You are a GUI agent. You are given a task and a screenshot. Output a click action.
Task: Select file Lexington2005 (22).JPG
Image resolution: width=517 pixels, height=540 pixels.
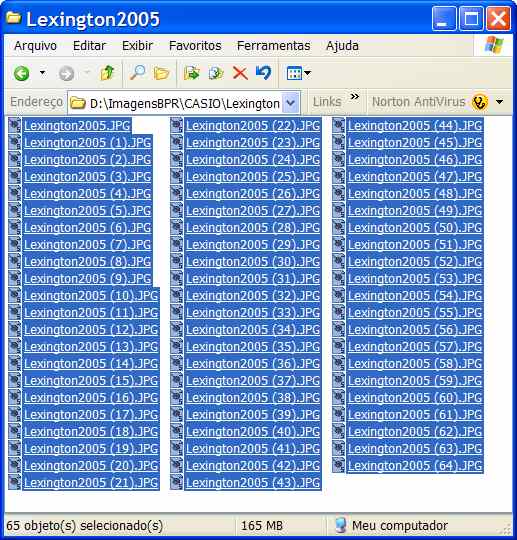point(253,126)
